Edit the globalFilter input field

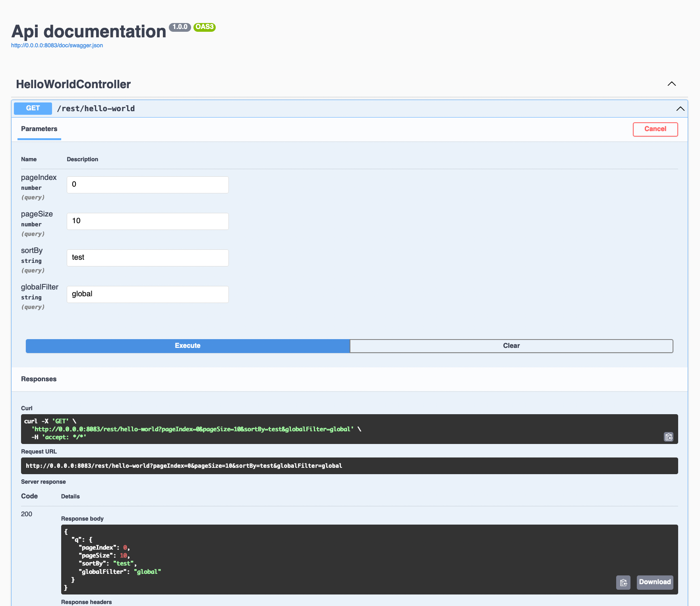148,294
